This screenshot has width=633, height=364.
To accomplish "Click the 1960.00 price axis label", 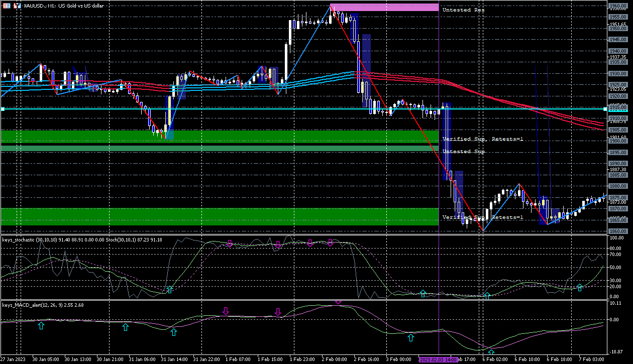I will [617, 6].
